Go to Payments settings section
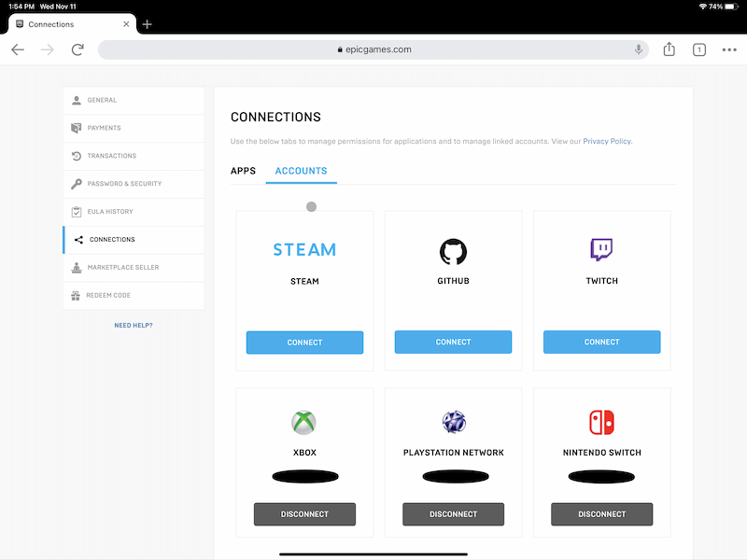The width and height of the screenshot is (747, 560). (x=104, y=128)
